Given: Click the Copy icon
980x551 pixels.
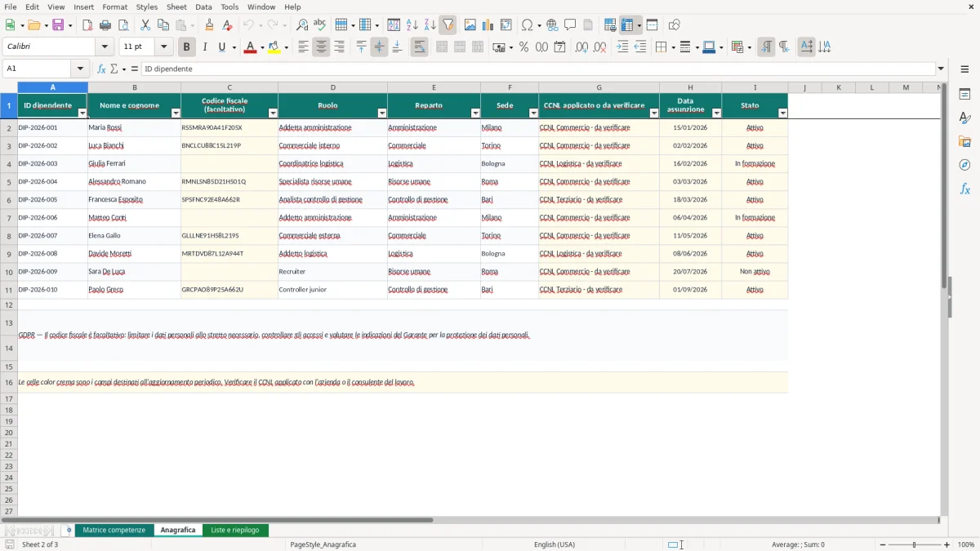Looking at the screenshot, I should point(163,25).
